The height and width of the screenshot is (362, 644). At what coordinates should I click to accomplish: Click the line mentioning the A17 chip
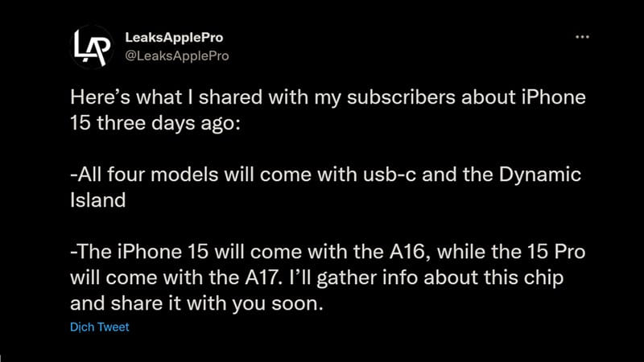[x=316, y=278]
